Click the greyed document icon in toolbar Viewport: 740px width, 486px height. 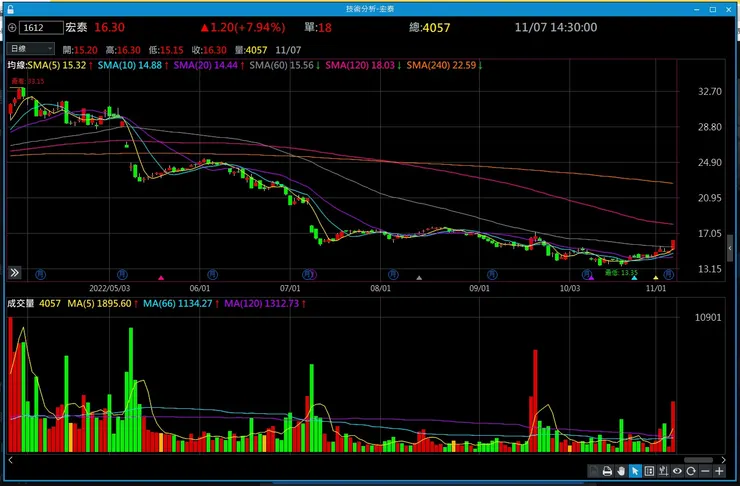coord(594,471)
